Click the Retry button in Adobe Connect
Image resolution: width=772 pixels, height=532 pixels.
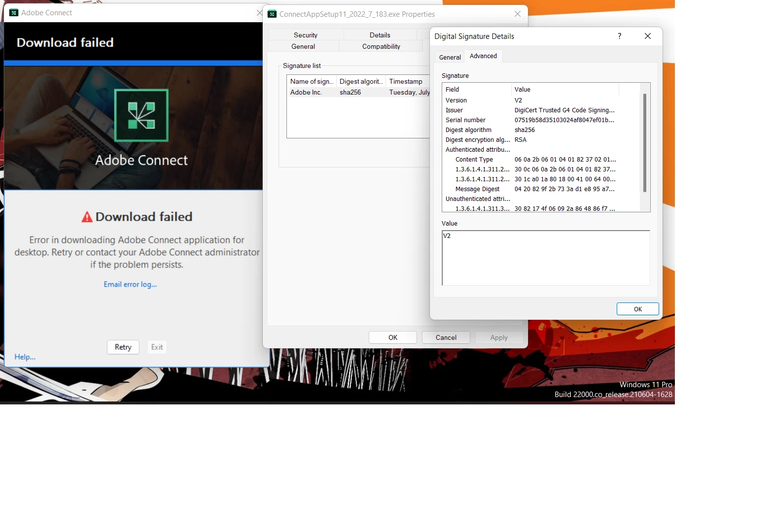(x=123, y=347)
